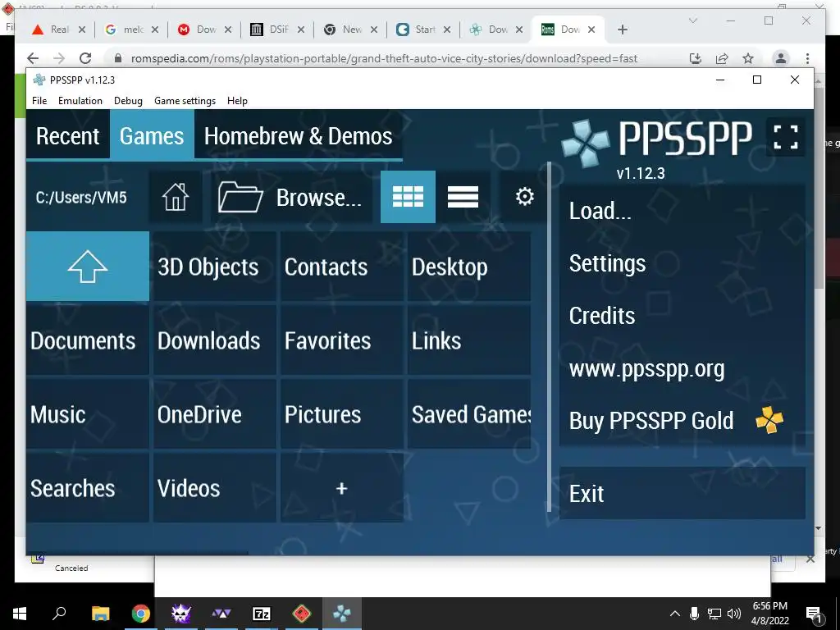Open the Videos folder tile

[214, 488]
